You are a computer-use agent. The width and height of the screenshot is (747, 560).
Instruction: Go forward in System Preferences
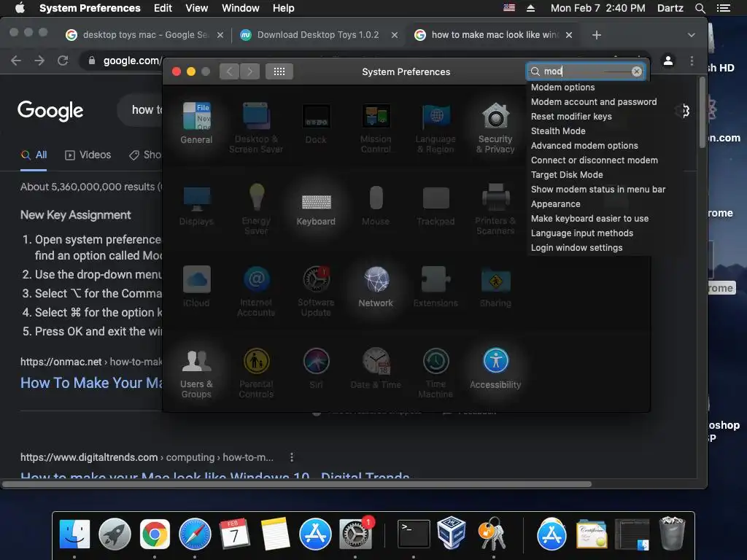[x=250, y=71]
